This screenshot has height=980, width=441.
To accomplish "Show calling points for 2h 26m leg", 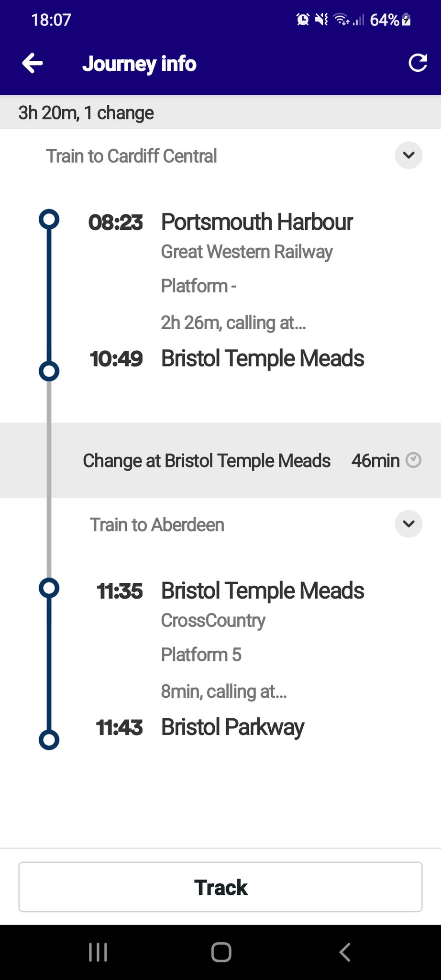I will click(x=233, y=323).
